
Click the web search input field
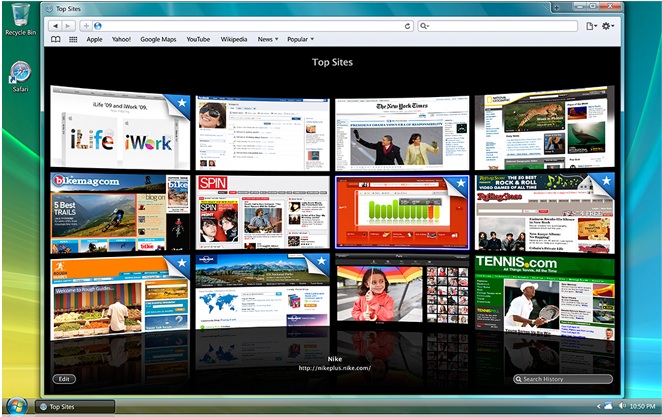498,26
